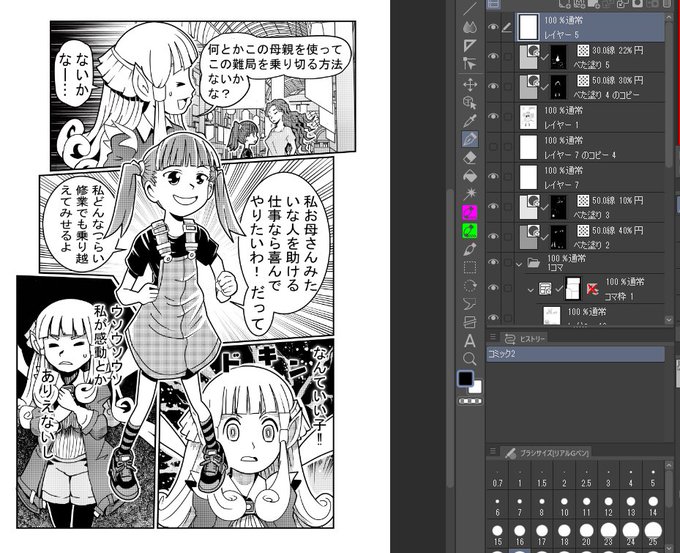Select the white sub color swatch
This screenshot has width=680, height=553.
pos(477,387)
